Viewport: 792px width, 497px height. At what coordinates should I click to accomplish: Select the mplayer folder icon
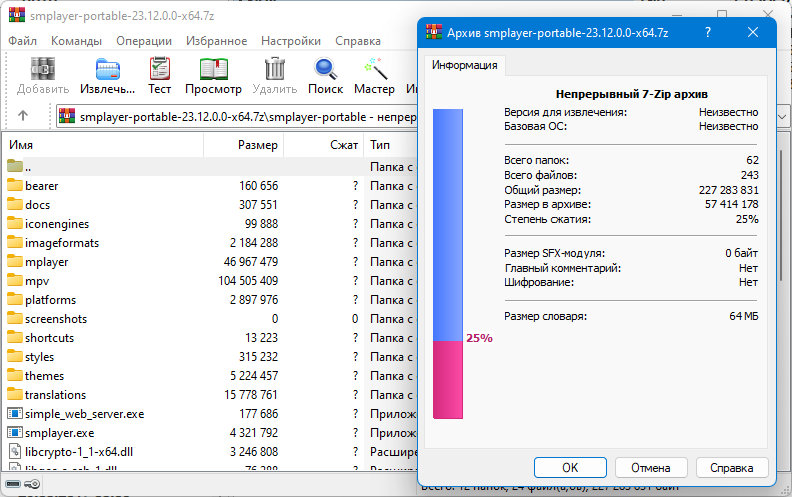(15, 262)
